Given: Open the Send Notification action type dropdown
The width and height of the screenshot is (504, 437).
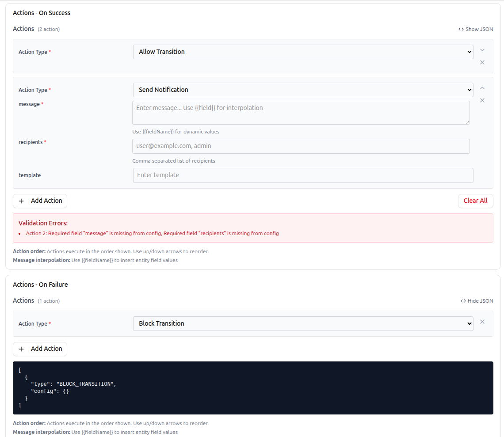Looking at the screenshot, I should click(x=303, y=90).
